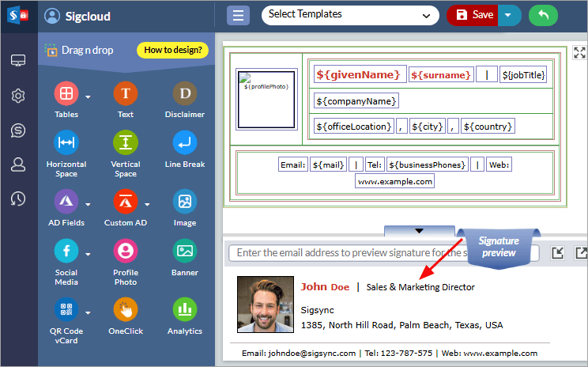Screen dimensions: 588x367
Task: Expand the QR Code vCard dropdown arrow
Action: tap(88, 313)
